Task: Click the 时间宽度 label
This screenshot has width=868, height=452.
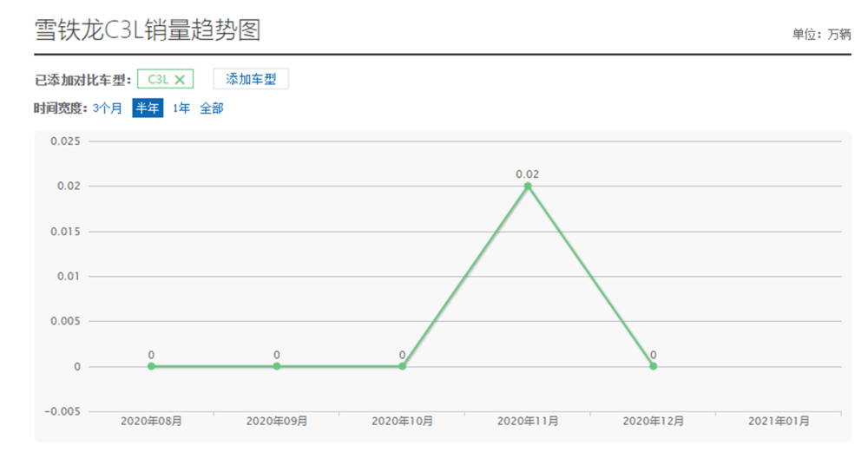Action: [x=61, y=108]
